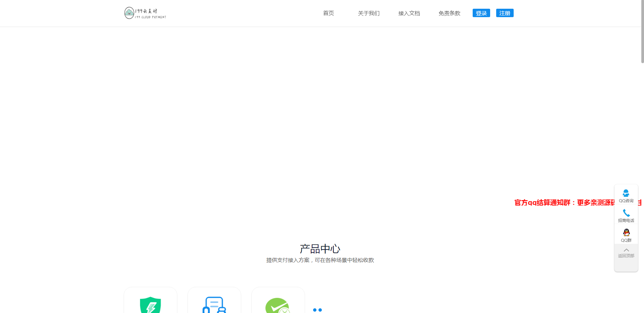Click the 返回顶部 up-arrow icon
Image resolution: width=644 pixels, height=313 pixels.
tap(626, 250)
